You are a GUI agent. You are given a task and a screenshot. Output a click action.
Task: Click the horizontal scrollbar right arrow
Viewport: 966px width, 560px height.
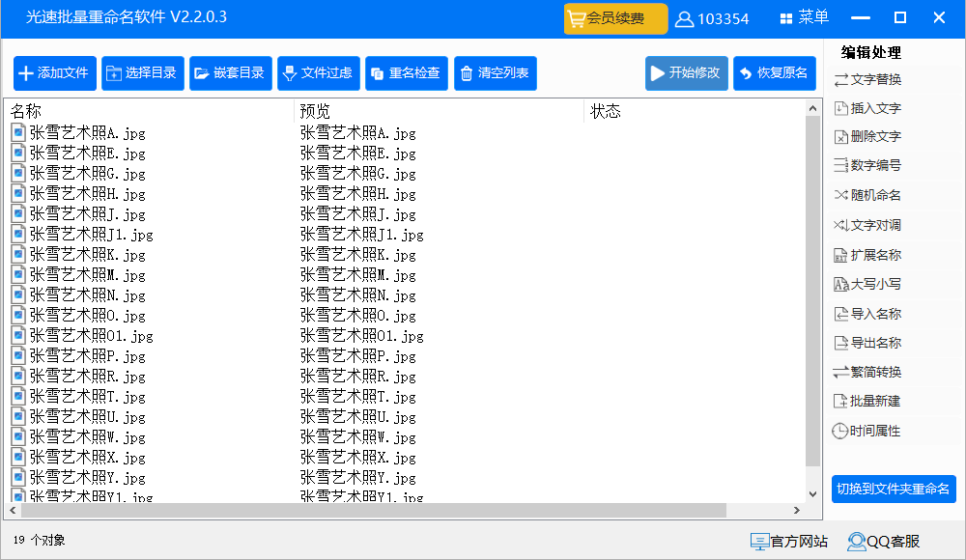[797, 510]
